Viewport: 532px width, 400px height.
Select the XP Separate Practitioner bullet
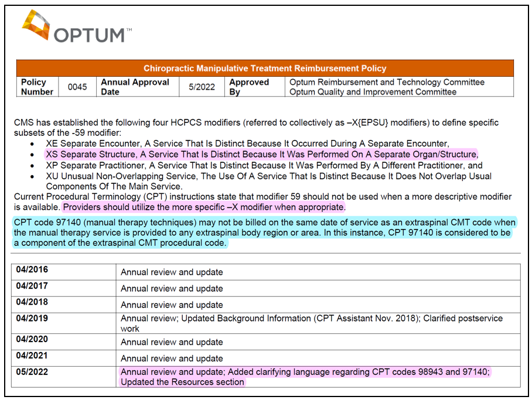[x=258, y=165]
